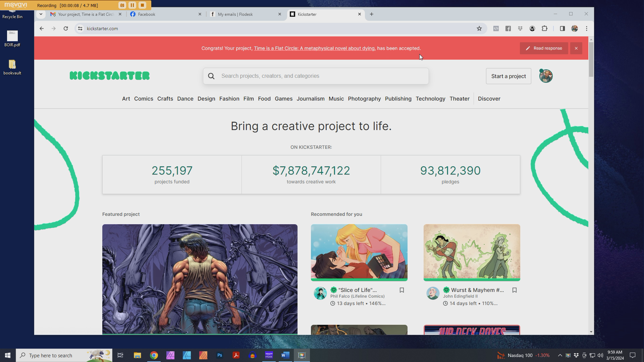Viewport: 644px width, 362px height.
Task: Click the Read response button
Action: (x=544, y=48)
